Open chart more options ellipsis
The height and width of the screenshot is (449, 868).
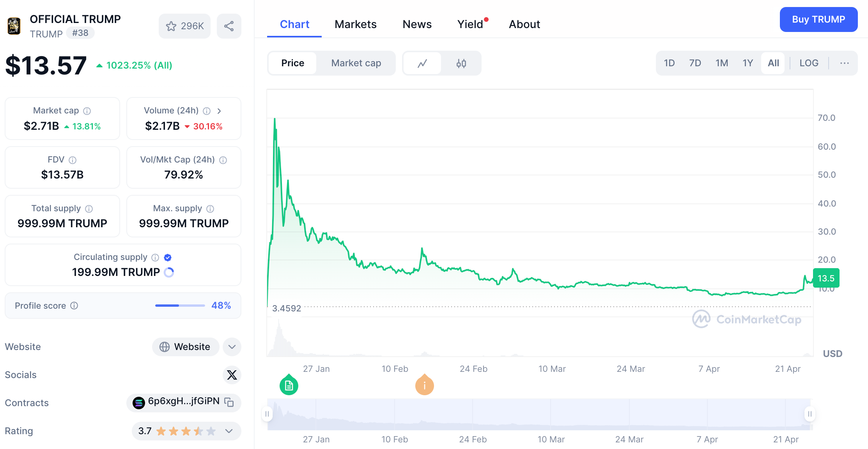[844, 63]
